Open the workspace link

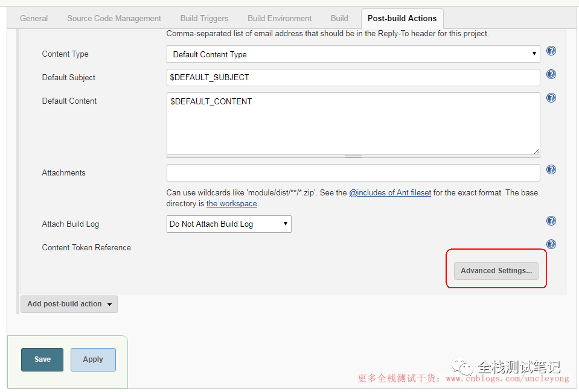point(231,204)
